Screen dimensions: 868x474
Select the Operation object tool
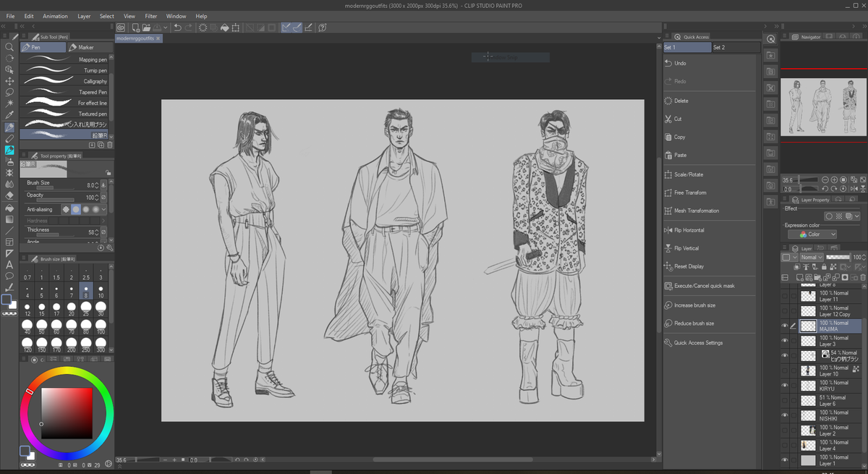tap(9, 69)
